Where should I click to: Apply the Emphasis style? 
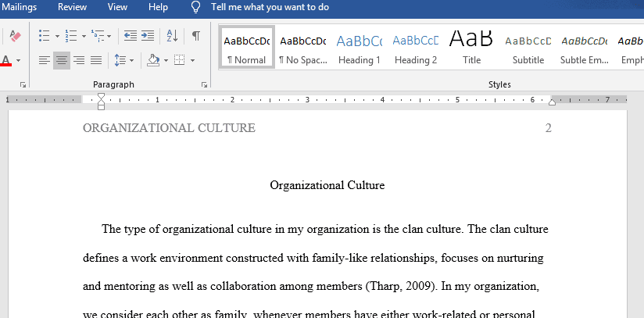(631, 46)
